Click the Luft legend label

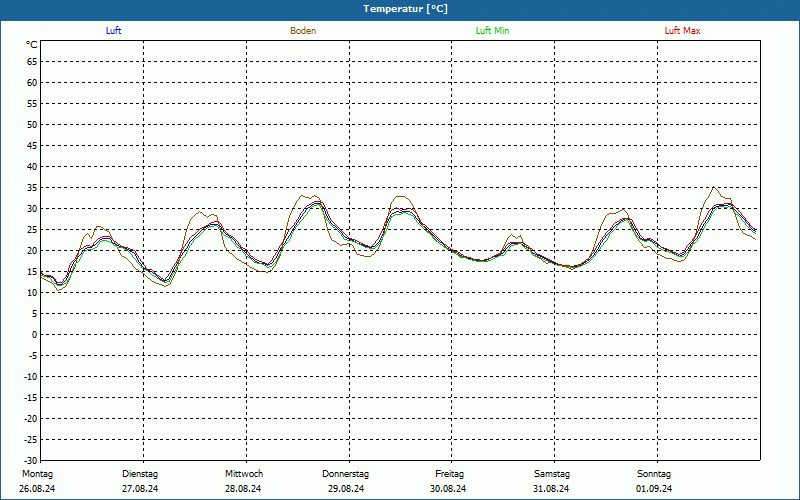coord(113,31)
